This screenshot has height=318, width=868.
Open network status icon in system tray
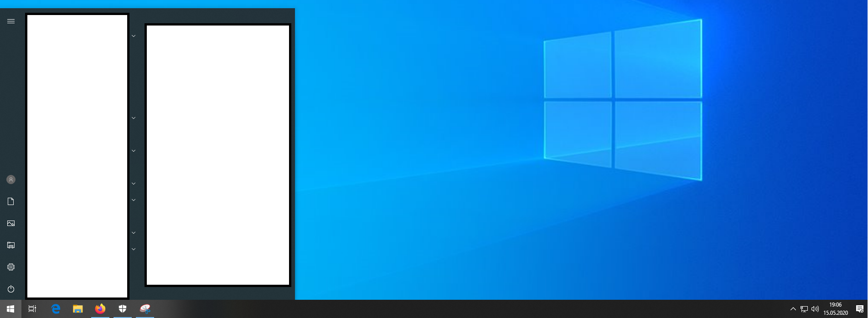(x=804, y=309)
